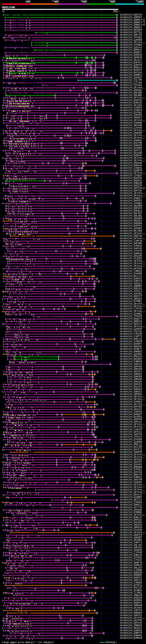146x644 pixels.
Task: Select label UniRef100_Q54HK5
Action: pyautogui.click(x=131, y=218)
